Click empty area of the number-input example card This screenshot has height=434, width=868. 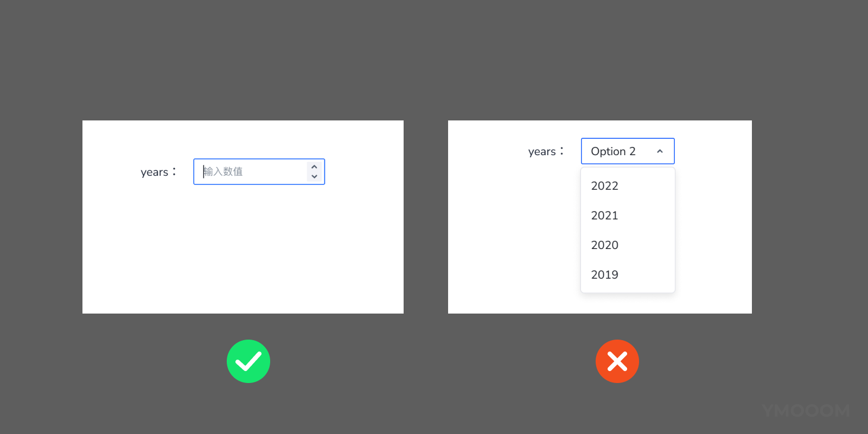point(244,255)
